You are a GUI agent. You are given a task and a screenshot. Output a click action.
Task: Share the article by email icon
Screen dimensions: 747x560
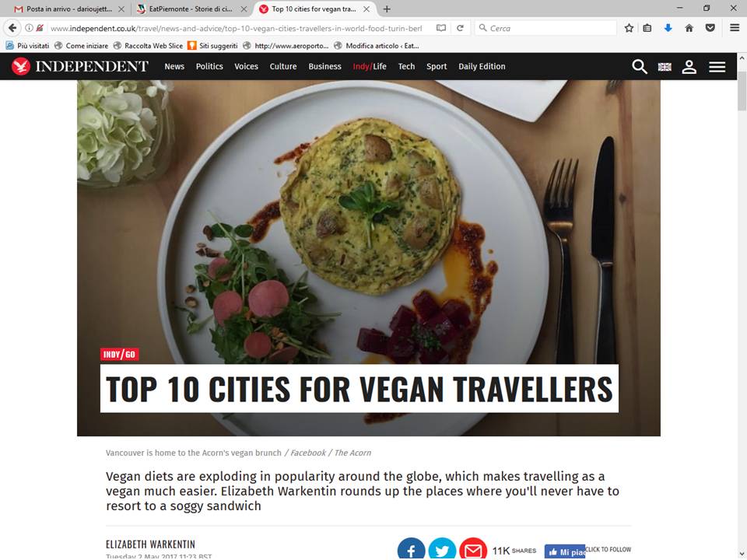473,549
